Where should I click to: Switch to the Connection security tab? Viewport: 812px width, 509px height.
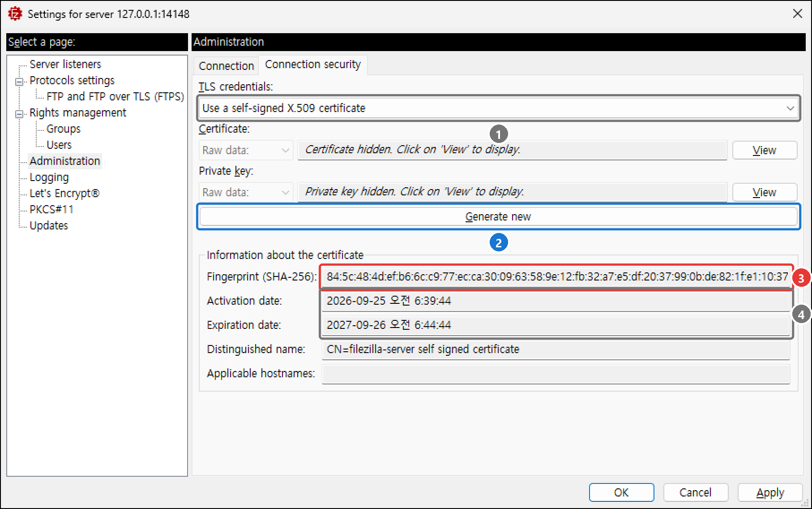313,65
